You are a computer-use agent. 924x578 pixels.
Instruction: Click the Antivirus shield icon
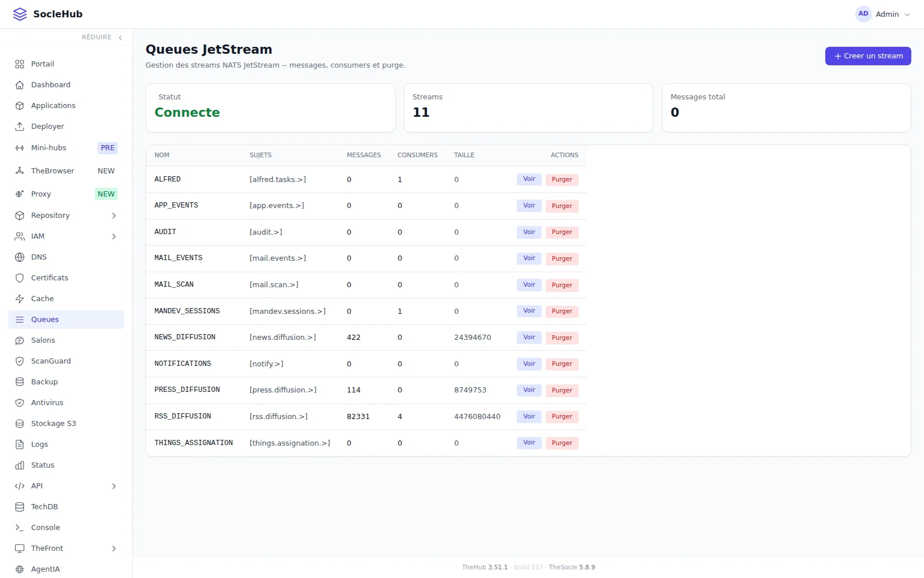[20, 403]
